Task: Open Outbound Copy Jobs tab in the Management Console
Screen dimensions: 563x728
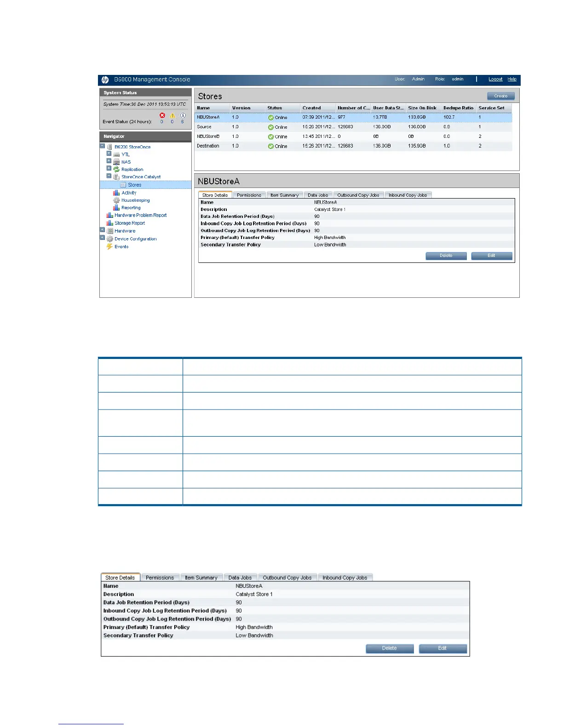Action: [x=358, y=195]
